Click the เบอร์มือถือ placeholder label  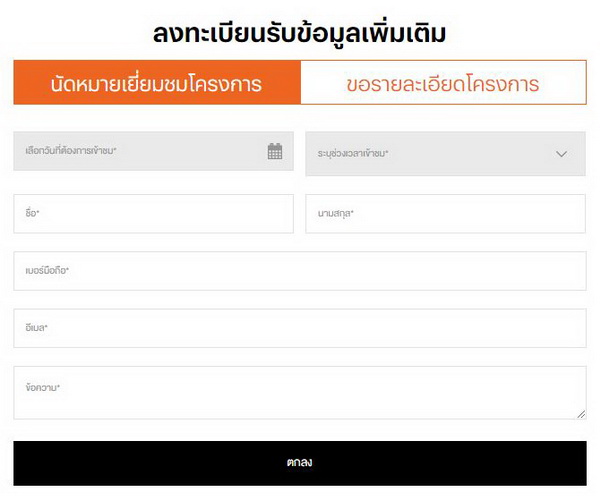click(x=47, y=271)
